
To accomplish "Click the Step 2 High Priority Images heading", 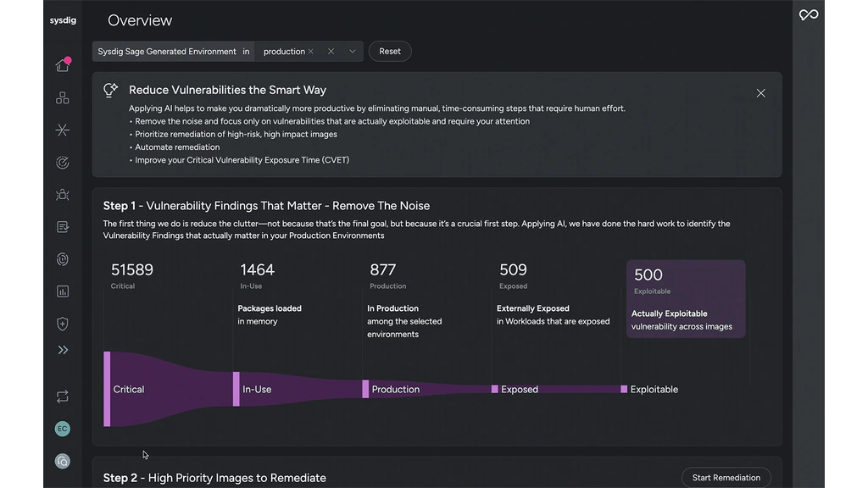I will (214, 478).
